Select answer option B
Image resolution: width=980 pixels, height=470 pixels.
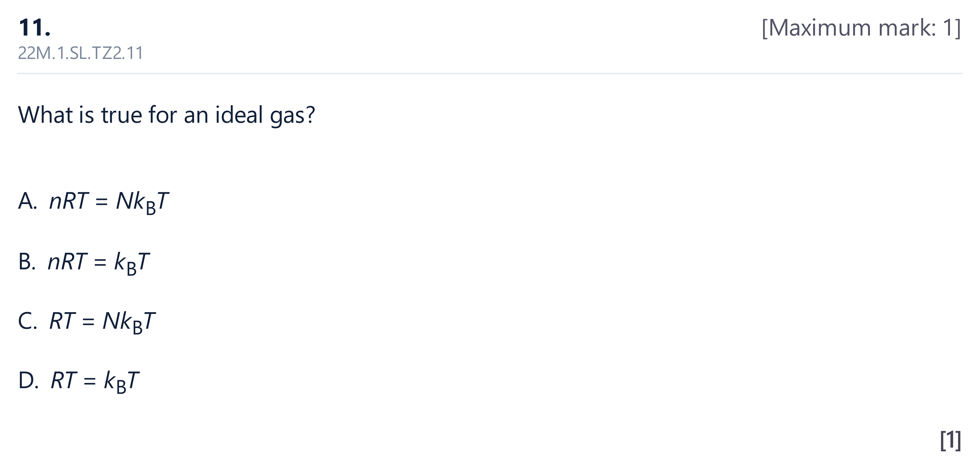click(84, 262)
